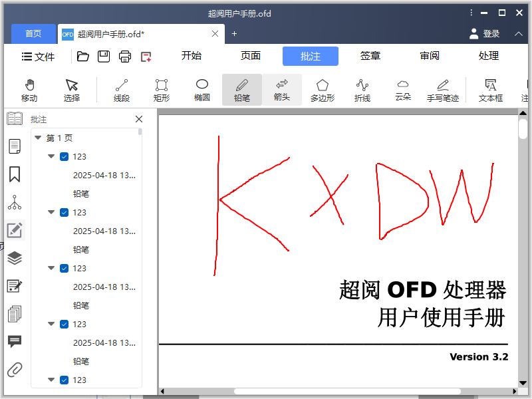The width and height of the screenshot is (532, 399).
Task: Activate the 铅笔 pencil tool
Action: tap(242, 90)
